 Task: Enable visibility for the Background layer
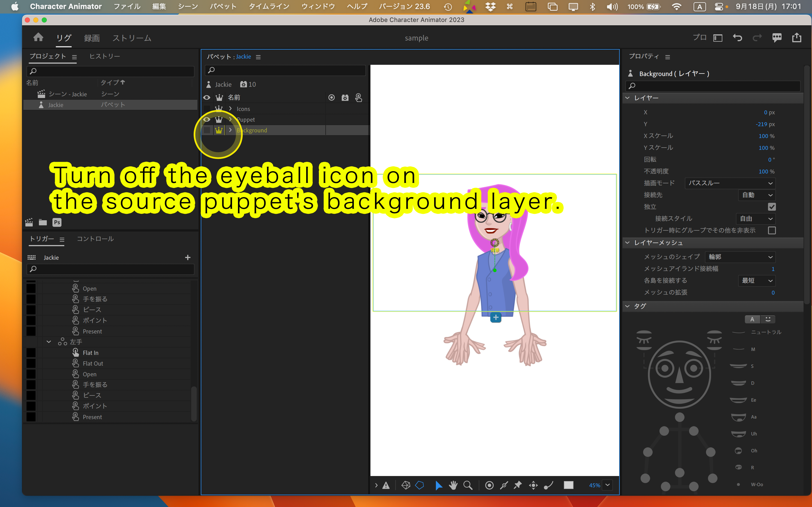[x=207, y=130]
